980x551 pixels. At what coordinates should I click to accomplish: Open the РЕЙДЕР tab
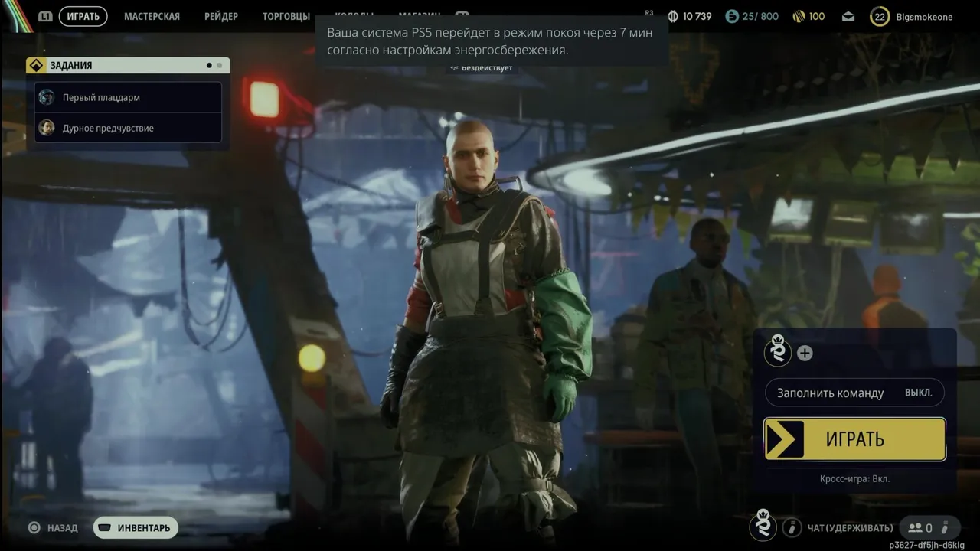pos(221,16)
